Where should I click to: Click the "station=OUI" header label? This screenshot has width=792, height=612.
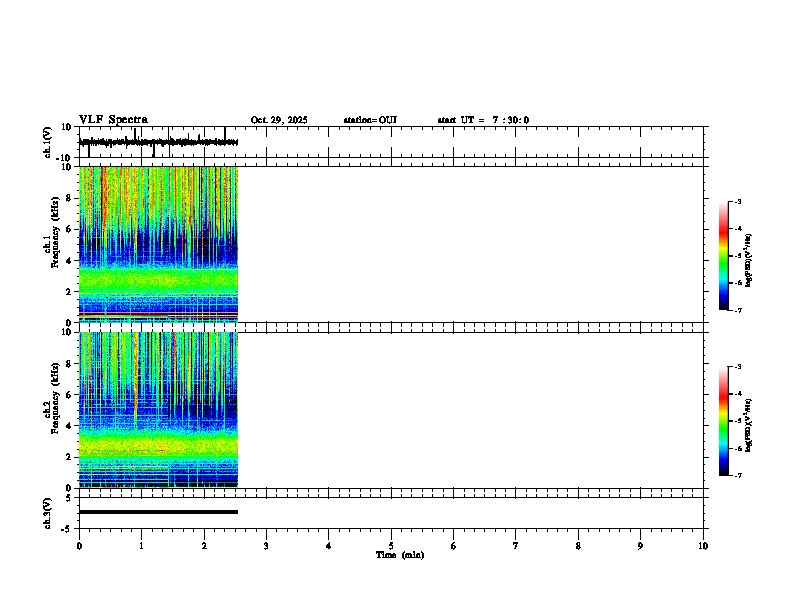coord(370,120)
